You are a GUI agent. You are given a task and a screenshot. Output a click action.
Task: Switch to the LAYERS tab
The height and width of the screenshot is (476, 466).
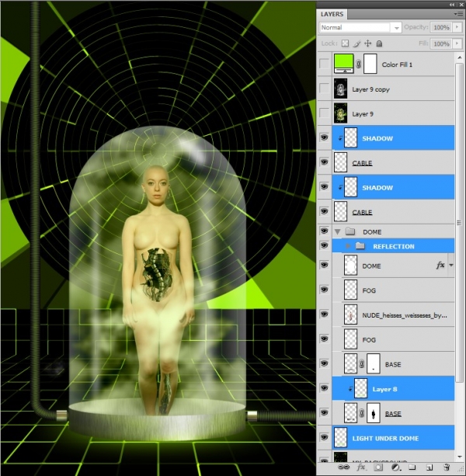[332, 14]
